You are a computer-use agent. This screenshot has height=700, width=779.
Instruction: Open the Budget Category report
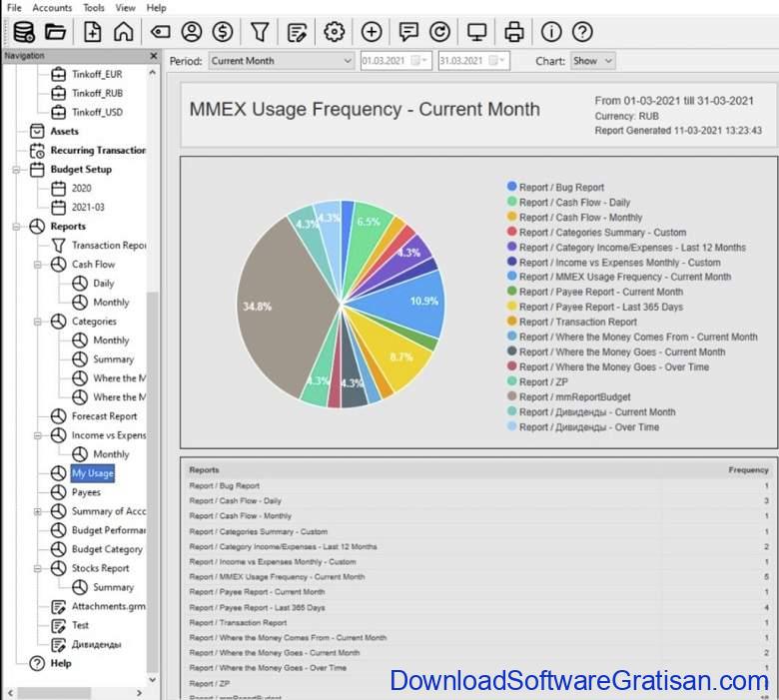pyautogui.click(x=107, y=549)
